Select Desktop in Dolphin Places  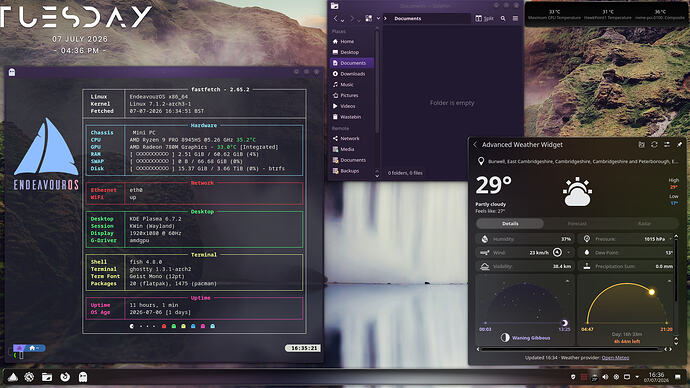click(x=352, y=52)
